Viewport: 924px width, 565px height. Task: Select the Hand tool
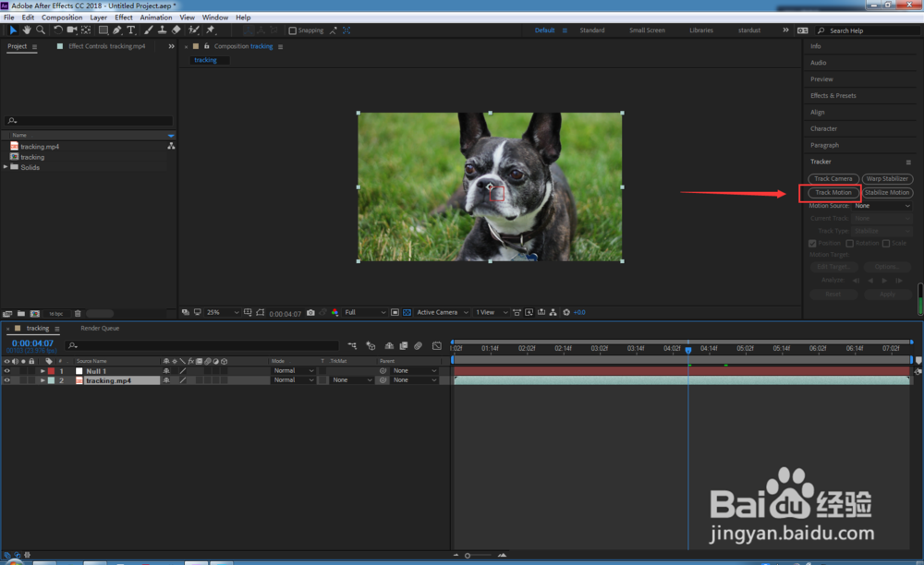[27, 30]
